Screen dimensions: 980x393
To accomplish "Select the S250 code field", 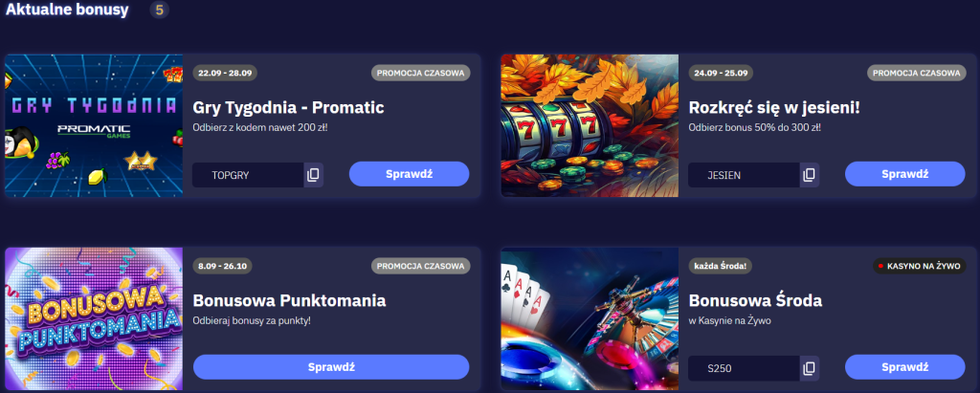I will pos(745,369).
